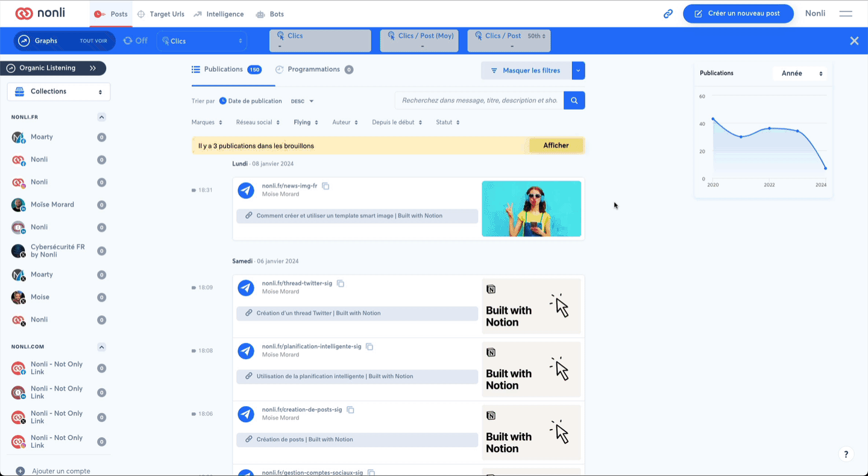Click the paper plane icon on the creation-de-posts-sig post
Screen dimensions: 868x476
246,414
